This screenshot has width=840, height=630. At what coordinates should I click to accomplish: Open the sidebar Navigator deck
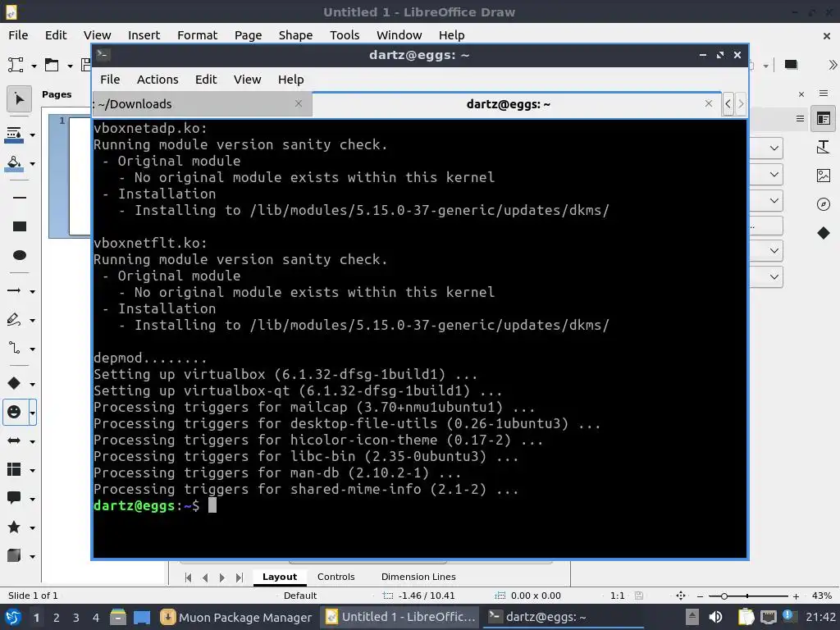824,204
